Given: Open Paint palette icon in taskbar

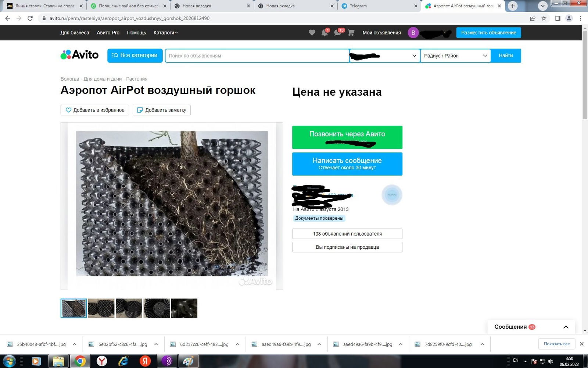Looking at the screenshot, I should [x=188, y=361].
